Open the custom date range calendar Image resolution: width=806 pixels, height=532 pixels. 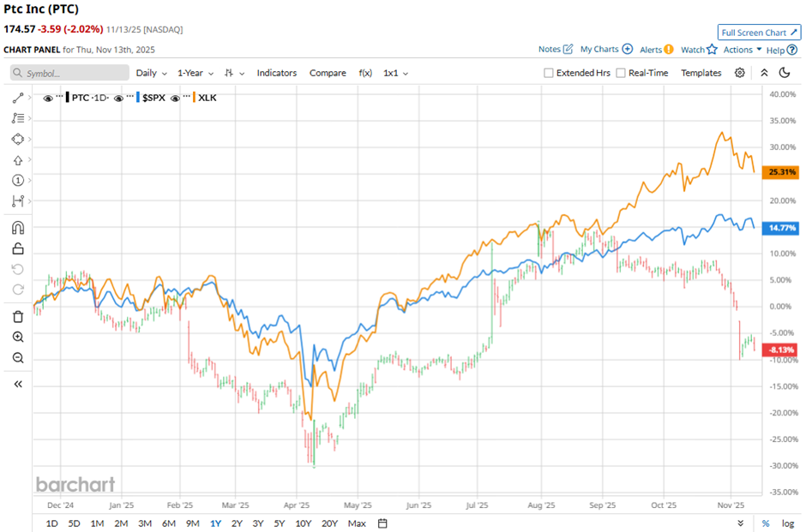(x=382, y=523)
